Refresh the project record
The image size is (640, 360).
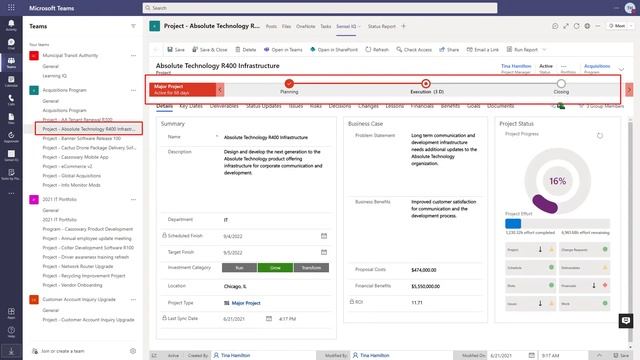click(377, 49)
